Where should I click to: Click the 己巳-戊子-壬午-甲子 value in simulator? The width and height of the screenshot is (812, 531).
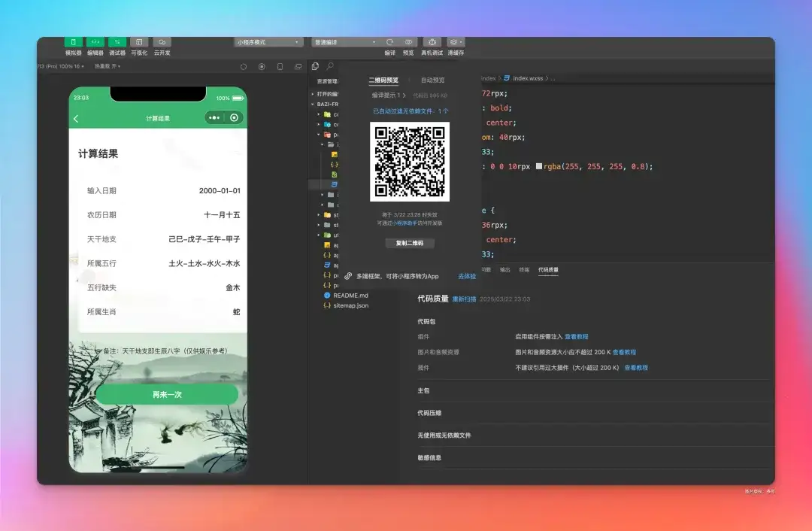[204, 239]
